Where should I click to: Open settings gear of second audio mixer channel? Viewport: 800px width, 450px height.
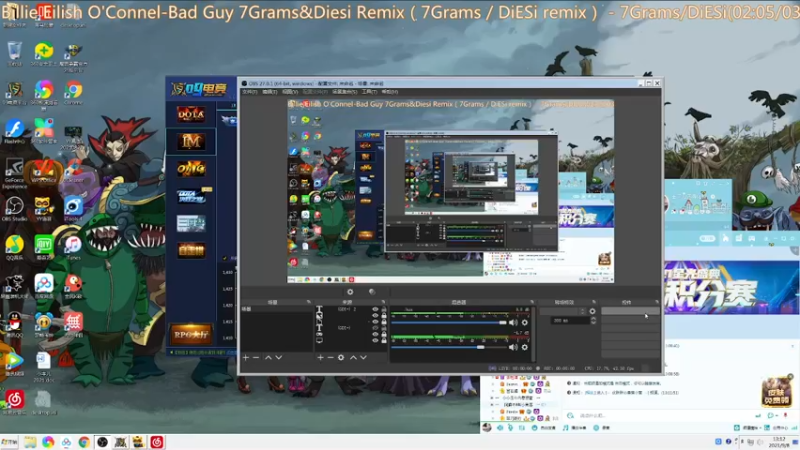point(524,347)
